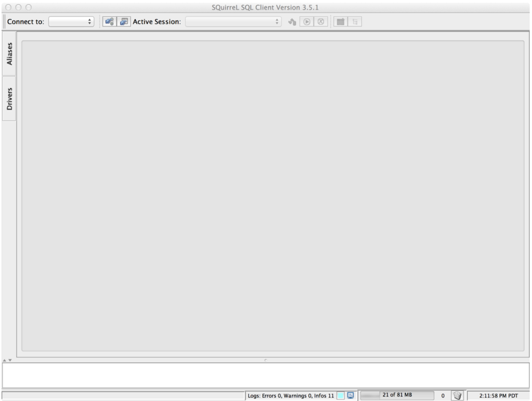Open the log viewer monitor icon
The width and height of the screenshot is (532, 401).
(351, 396)
